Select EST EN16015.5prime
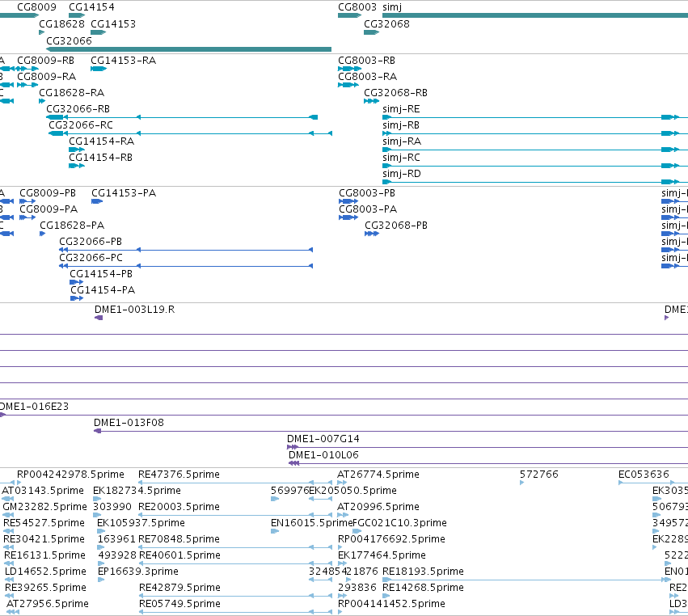The width and height of the screenshot is (688, 616). 311,523
